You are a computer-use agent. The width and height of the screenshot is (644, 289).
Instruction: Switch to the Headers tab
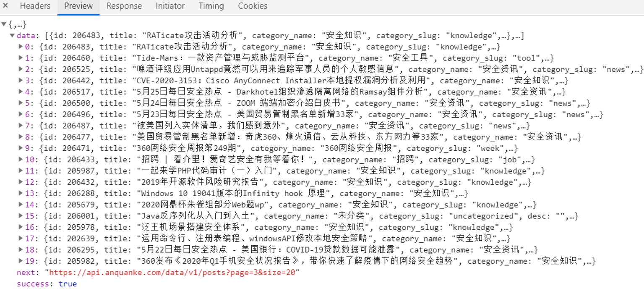[x=35, y=6]
